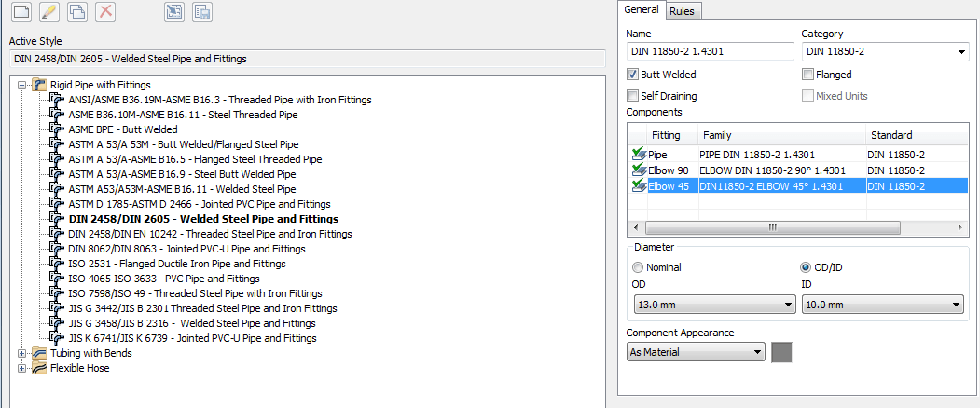This screenshot has width=980, height=408.
Task: Click the components scrollbar right arrow
Action: [x=960, y=227]
